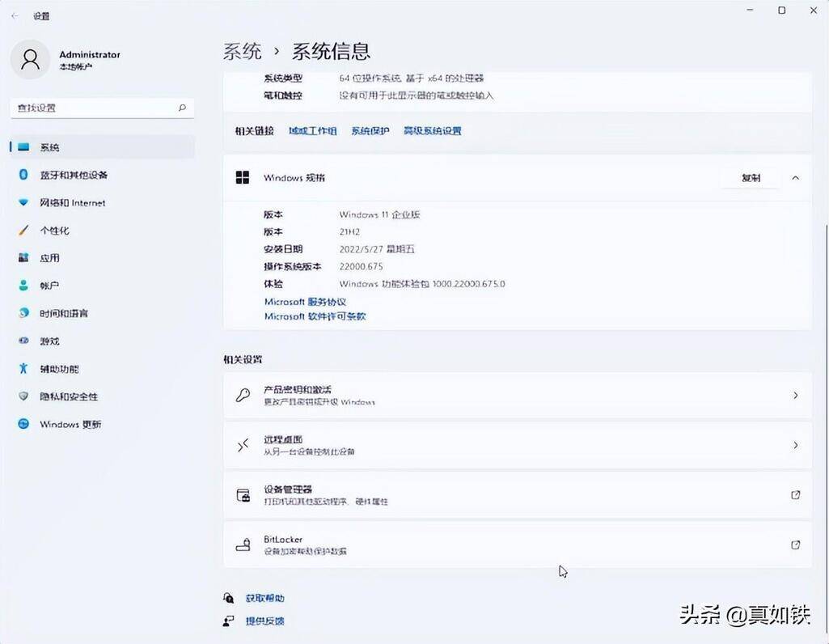Screen dimensions: 829x644
Task: Click the 提供反馈 feedback icon
Action: coord(228,621)
